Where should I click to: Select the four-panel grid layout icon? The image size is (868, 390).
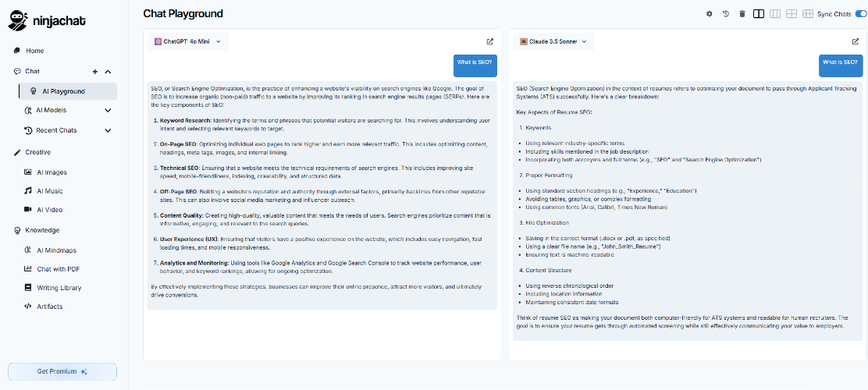point(792,14)
